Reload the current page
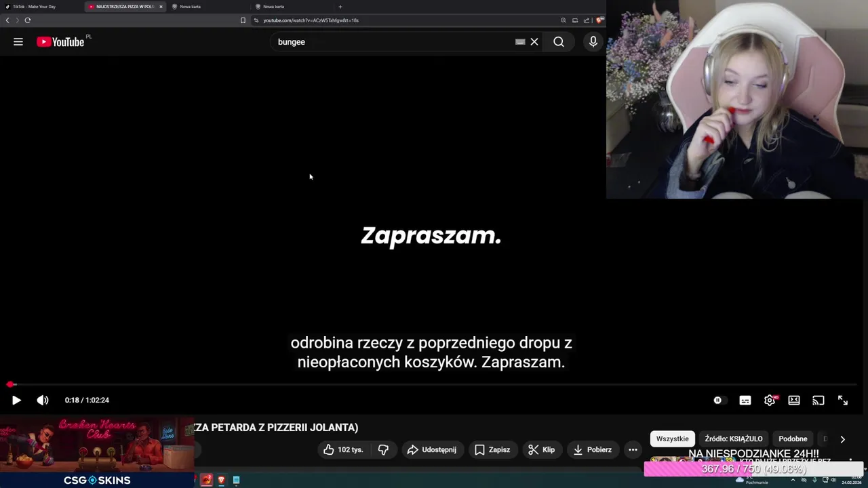The height and width of the screenshot is (488, 868). [28, 20]
